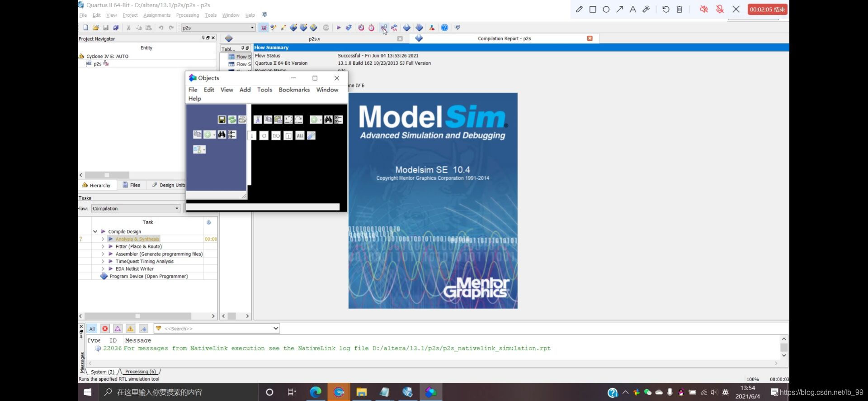Screen dimensions: 868x401
Task: Close the Compilation Report tab
Action: coord(590,38)
